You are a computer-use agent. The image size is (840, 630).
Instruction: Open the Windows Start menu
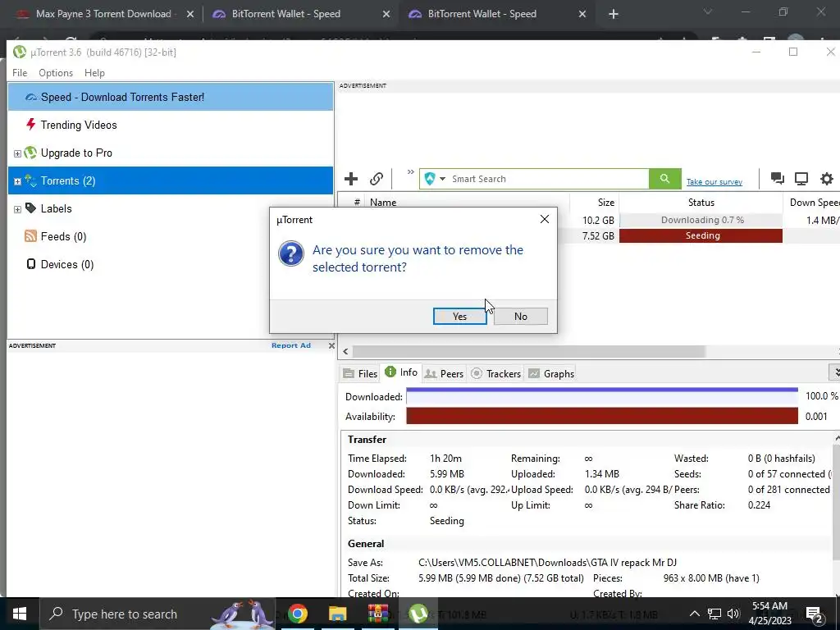(20, 614)
